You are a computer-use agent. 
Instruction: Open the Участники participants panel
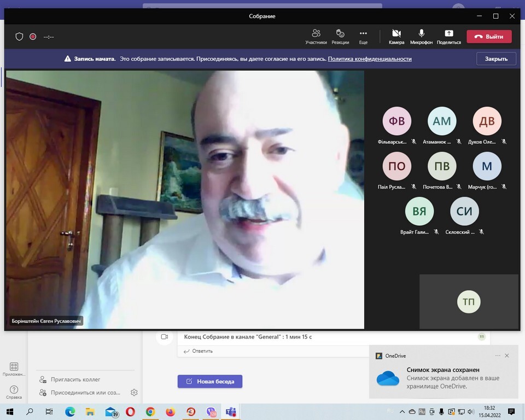pyautogui.click(x=316, y=36)
